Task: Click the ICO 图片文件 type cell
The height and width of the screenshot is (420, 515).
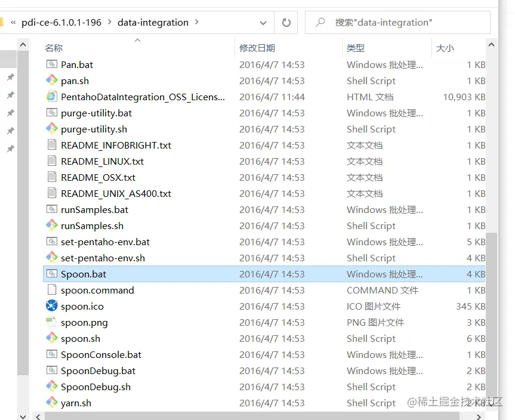Action: coord(374,307)
